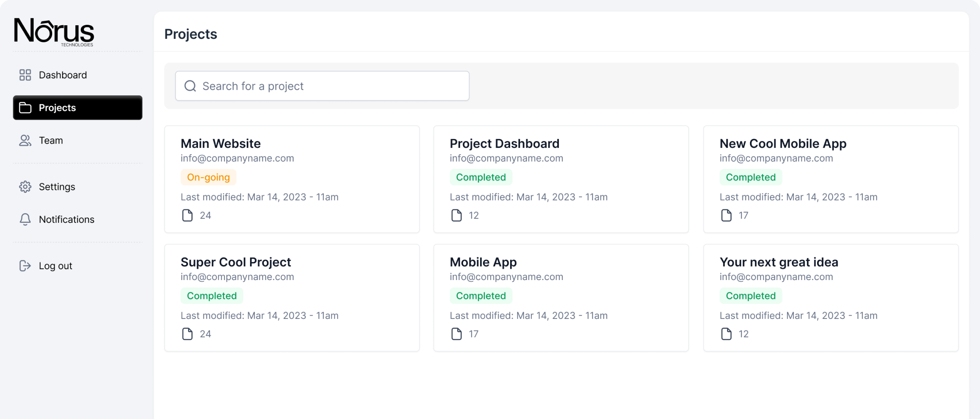The image size is (980, 419).
Task: Open Notifications from the sidebar
Action: click(x=67, y=219)
